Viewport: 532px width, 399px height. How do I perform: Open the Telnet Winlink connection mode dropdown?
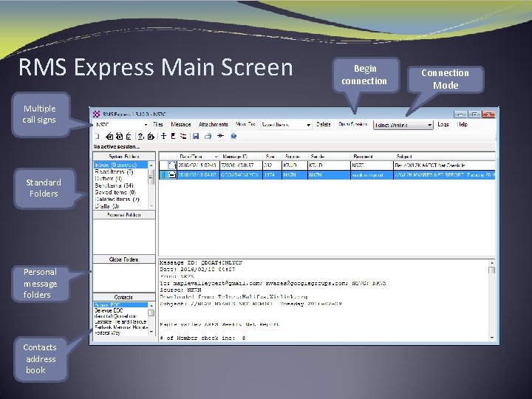click(x=403, y=125)
